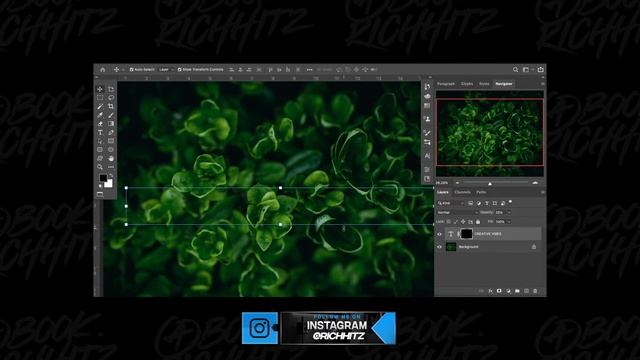The image size is (640, 360).
Task: Open the blend mode Normal dropdown
Action: (x=457, y=213)
